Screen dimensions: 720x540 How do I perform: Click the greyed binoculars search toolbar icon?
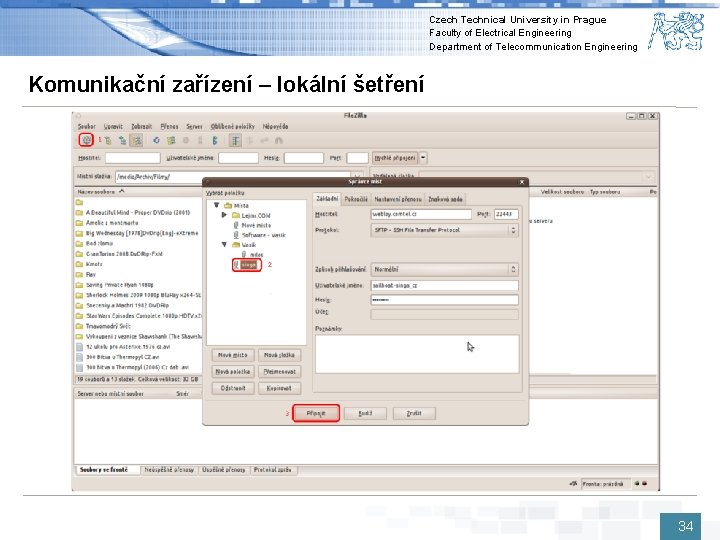pos(279,141)
